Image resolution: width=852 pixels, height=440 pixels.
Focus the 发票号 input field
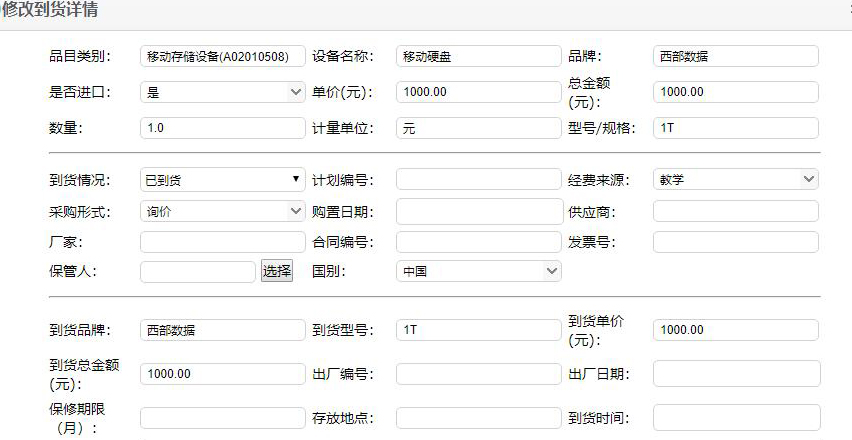pyautogui.click(x=736, y=242)
